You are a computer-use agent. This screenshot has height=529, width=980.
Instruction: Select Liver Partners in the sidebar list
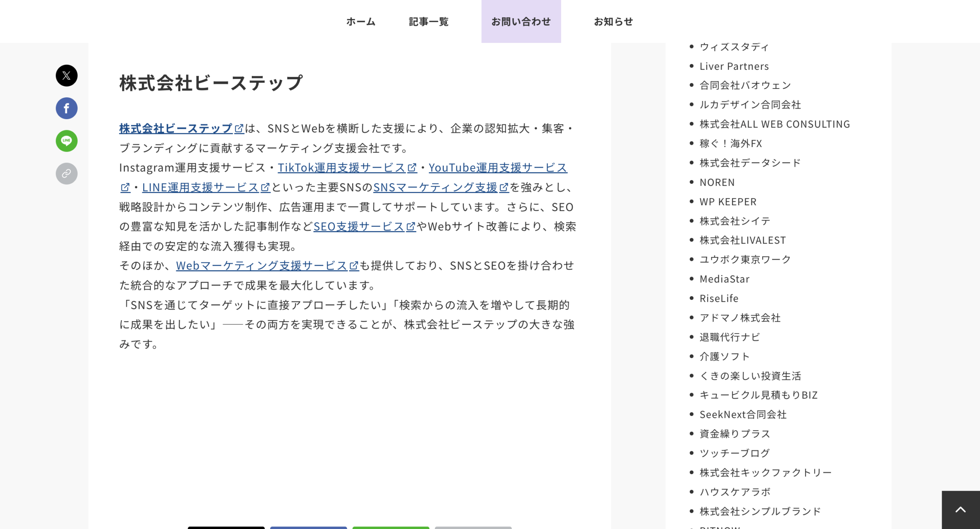coord(734,66)
